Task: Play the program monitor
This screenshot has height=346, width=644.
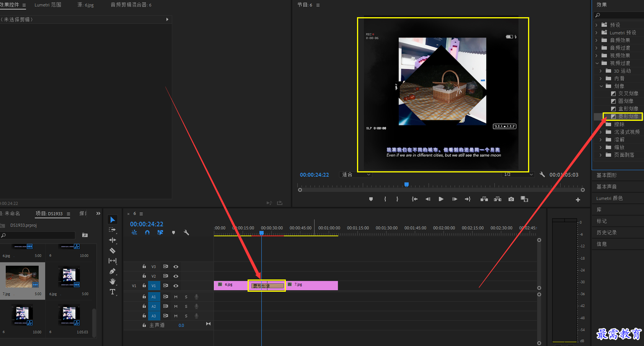Action: (x=441, y=199)
